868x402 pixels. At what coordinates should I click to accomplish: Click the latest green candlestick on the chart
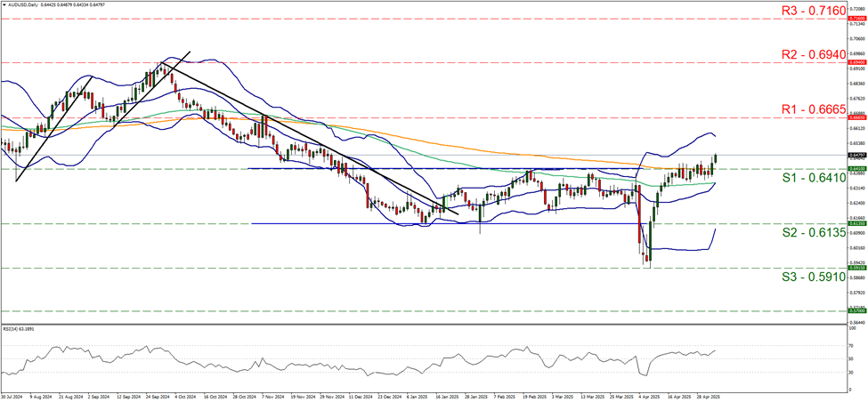[x=715, y=160]
